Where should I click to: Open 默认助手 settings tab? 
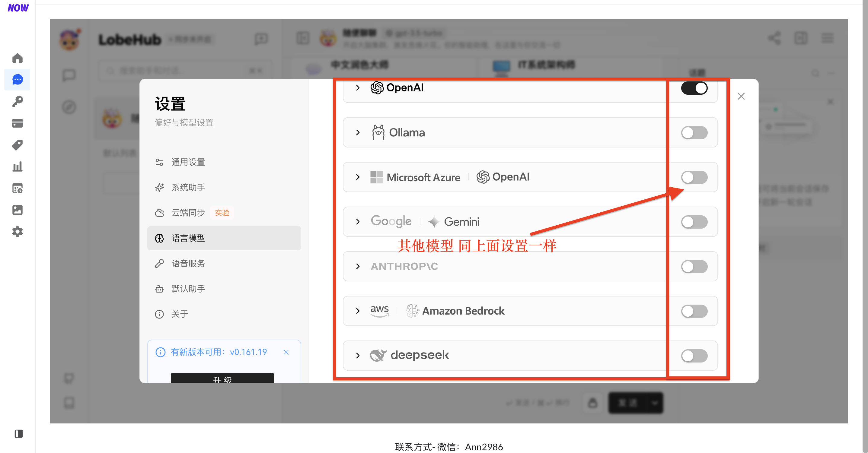(224, 289)
